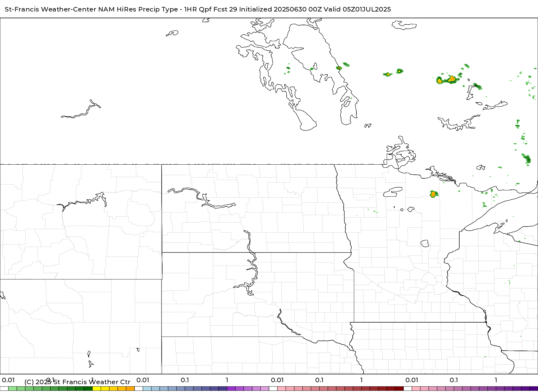538x392 pixels.
Task: Click the 1 label above the blue-purple scale
Action: (x=227, y=380)
